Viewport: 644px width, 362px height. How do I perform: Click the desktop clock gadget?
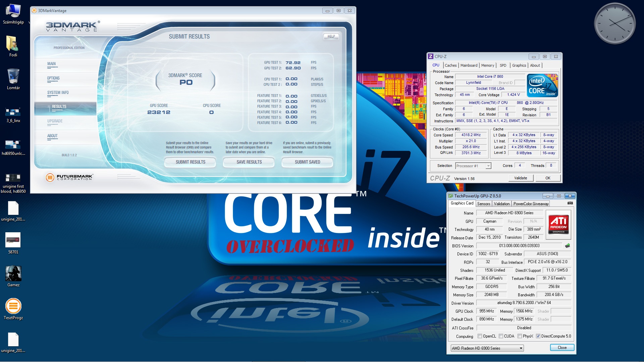click(614, 23)
